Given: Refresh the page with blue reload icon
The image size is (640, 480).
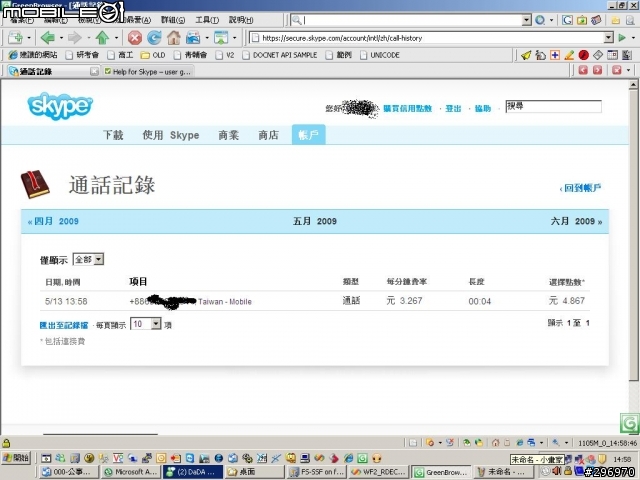Looking at the screenshot, I should point(154,38).
